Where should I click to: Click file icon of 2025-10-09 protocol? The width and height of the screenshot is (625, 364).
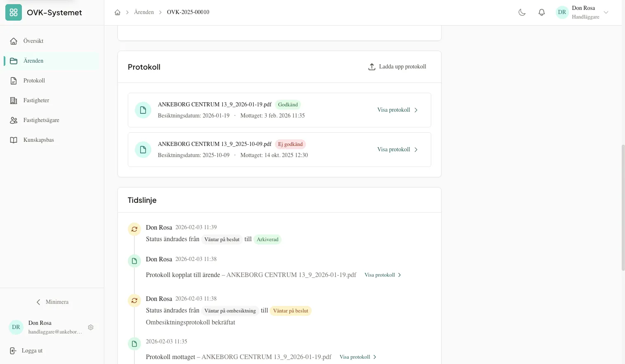(x=143, y=150)
